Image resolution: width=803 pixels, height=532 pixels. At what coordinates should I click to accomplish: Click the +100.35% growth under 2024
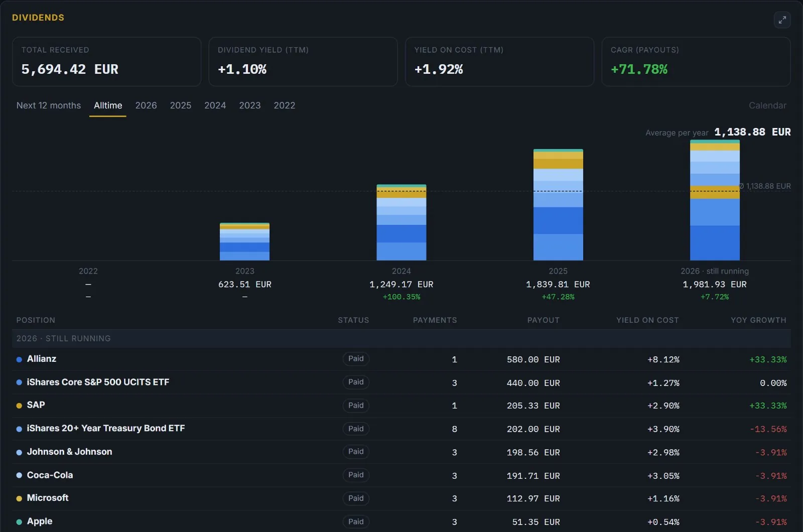click(401, 297)
